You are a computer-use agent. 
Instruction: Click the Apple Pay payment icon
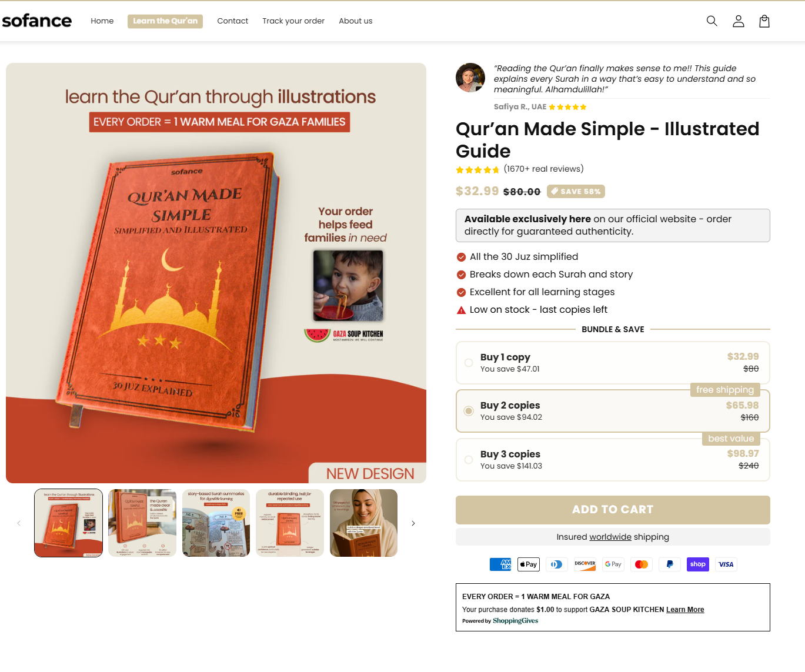[x=529, y=564]
